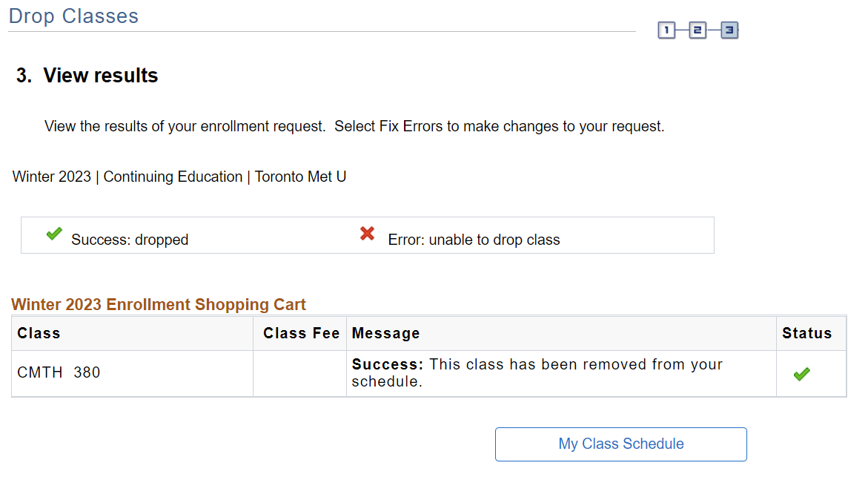The image size is (868, 480).
Task: Click the Winter 2023 Continuing Education term line
Action: [x=179, y=177]
